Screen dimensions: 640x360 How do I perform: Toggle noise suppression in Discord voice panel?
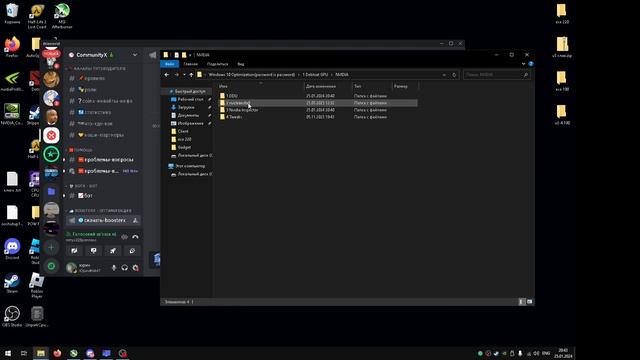click(124, 237)
